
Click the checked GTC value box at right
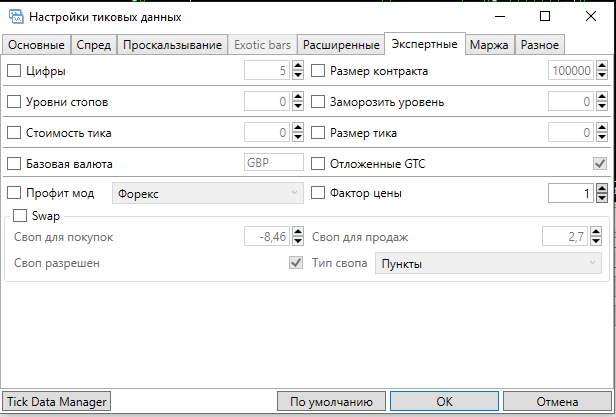600,163
